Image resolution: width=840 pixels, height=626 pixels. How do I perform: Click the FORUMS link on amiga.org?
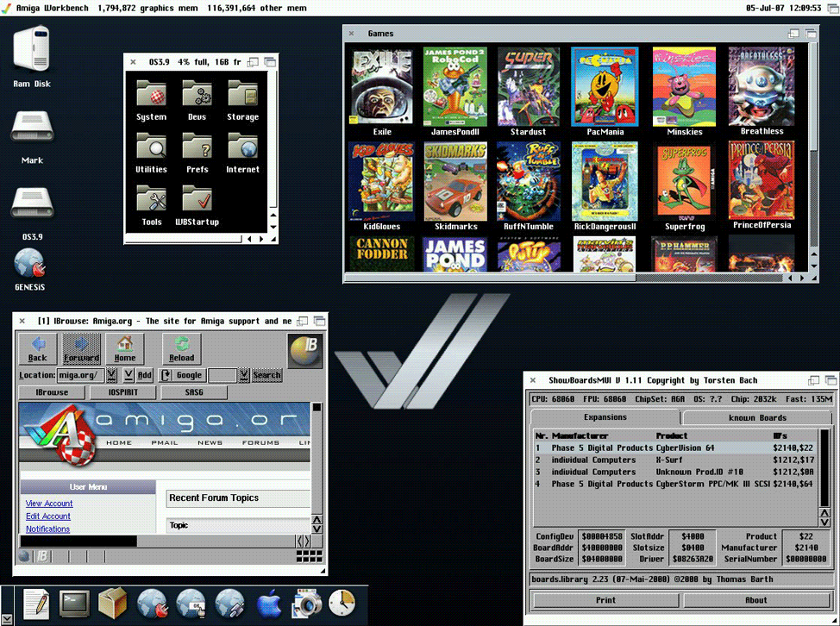(x=260, y=443)
